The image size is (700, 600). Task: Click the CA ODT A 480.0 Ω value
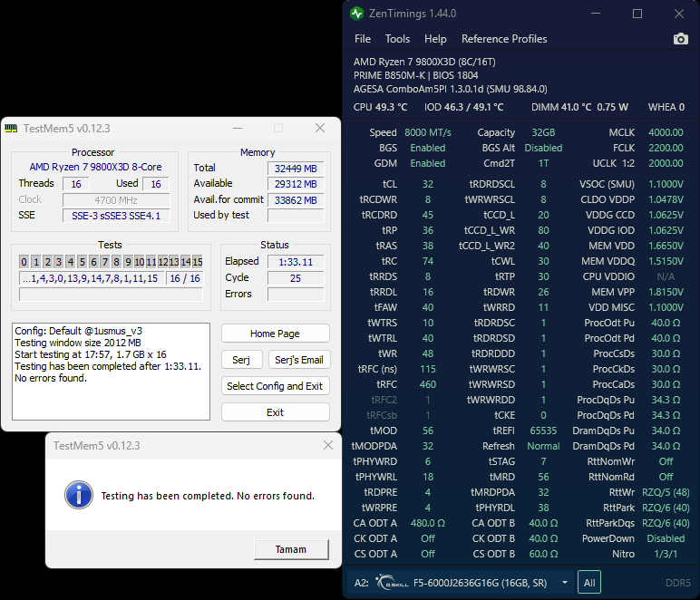[x=428, y=523]
